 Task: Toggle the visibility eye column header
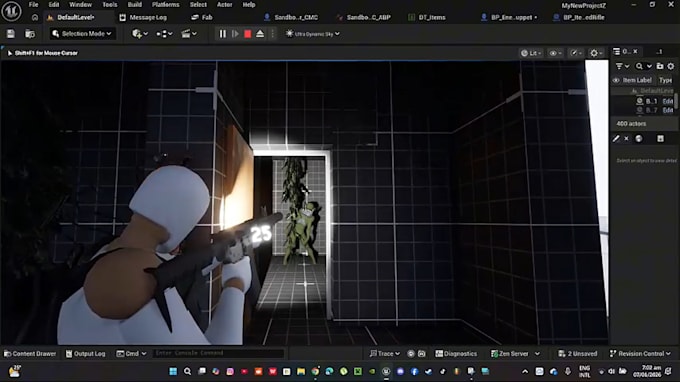[x=616, y=80]
